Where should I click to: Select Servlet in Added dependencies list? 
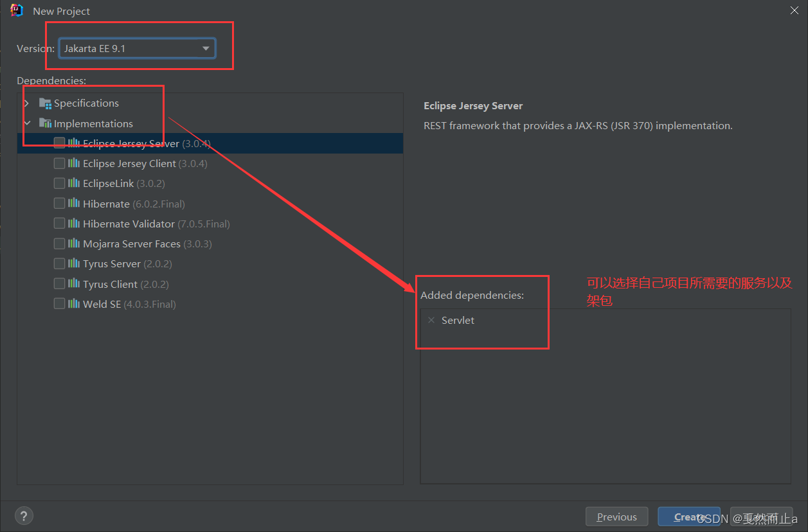click(x=458, y=320)
